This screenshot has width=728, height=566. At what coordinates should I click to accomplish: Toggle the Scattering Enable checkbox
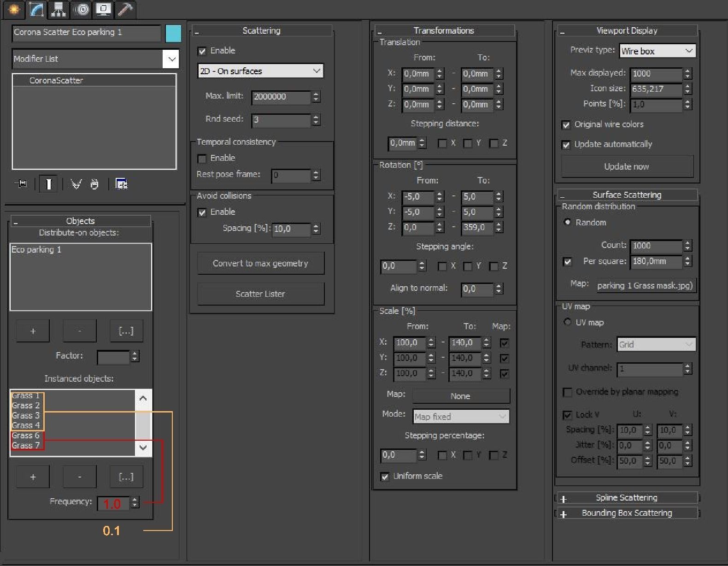pos(202,51)
